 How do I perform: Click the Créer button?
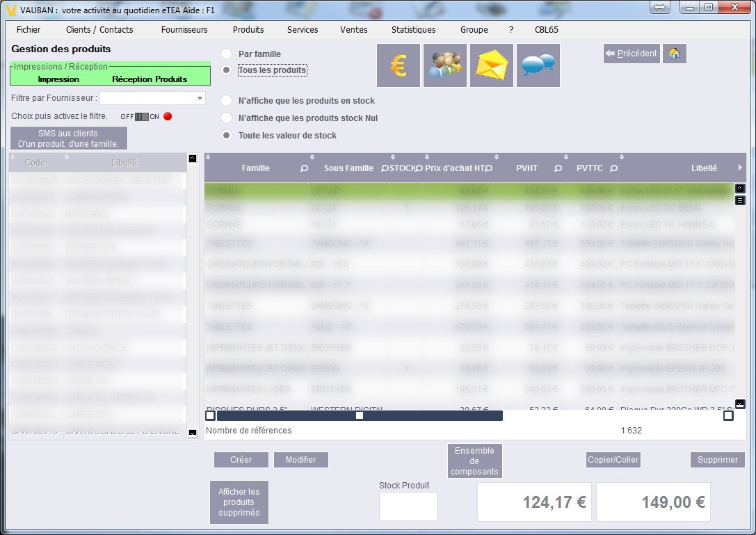[241, 460]
